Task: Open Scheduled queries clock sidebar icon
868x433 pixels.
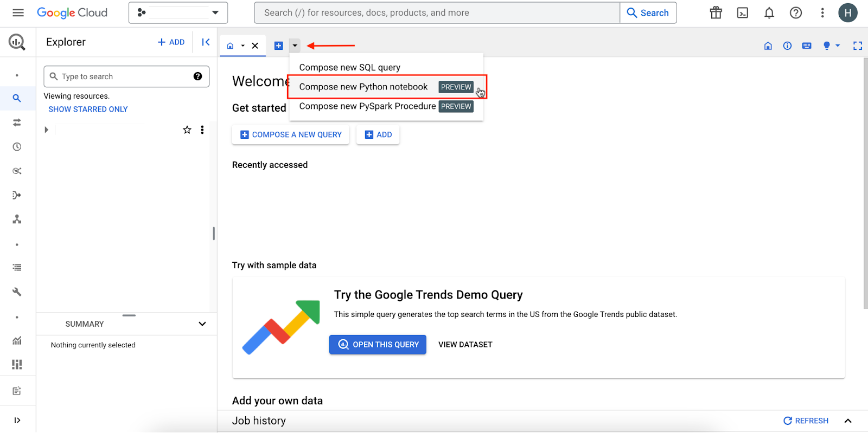Action: point(17,146)
